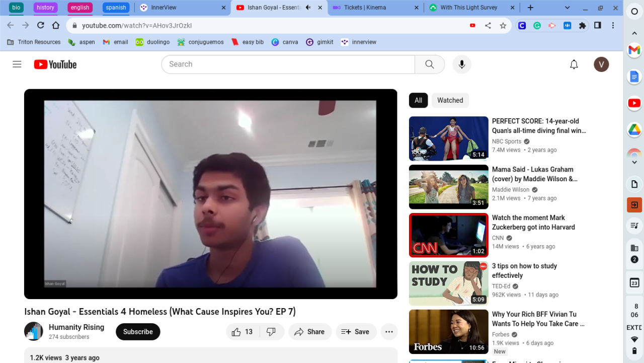Open the HOW TO STUDY video thumbnail
The width and height of the screenshot is (644, 363).
(x=449, y=283)
